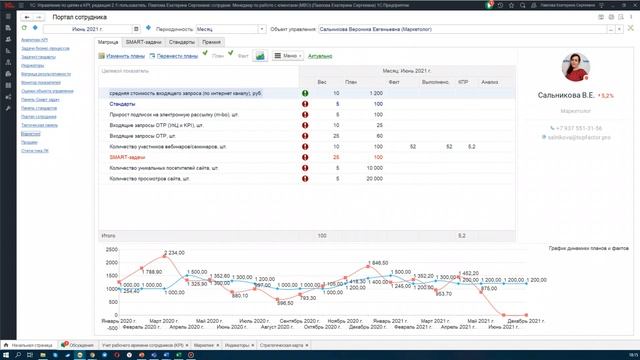Click the history clock icon in the title bar

click(x=500, y=5)
